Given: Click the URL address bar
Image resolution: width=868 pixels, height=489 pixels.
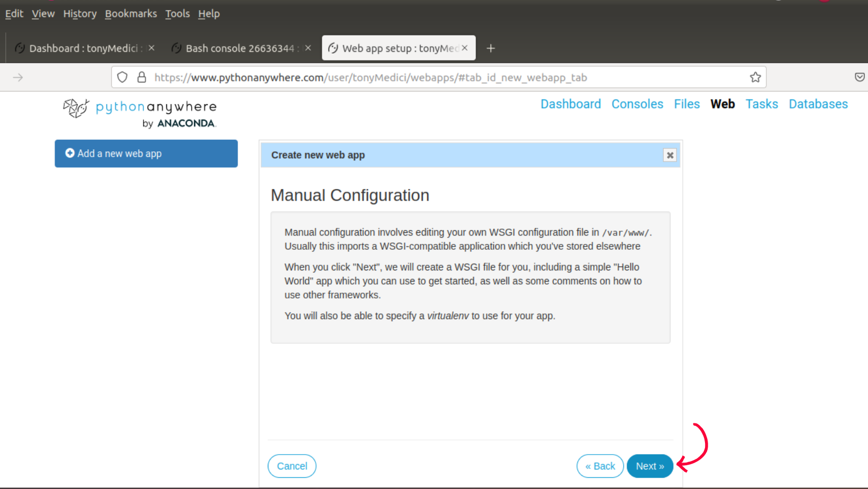Looking at the screenshot, I should pyautogui.click(x=439, y=77).
